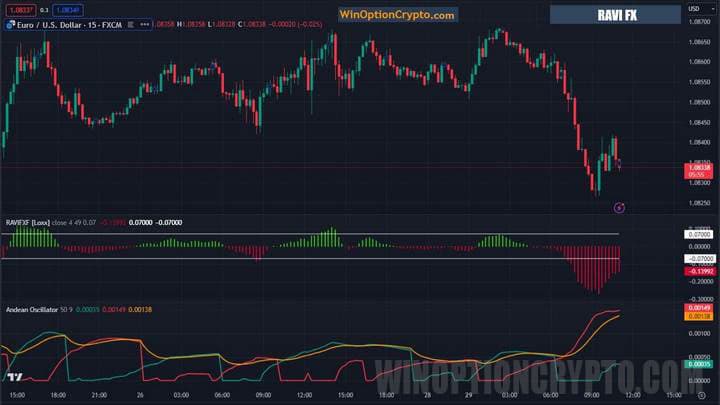This screenshot has width=720, height=405.
Task: Click the 1.08500 price scale label
Action: click(x=699, y=102)
